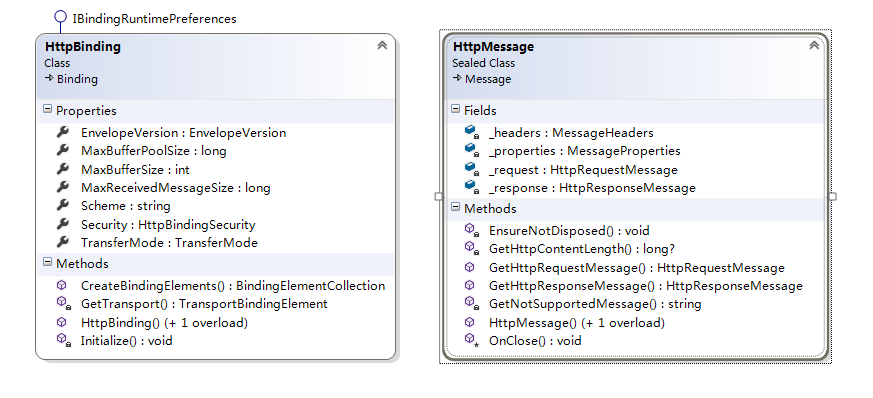The image size is (873, 398).
Task: Click left resize handle of HttpMessage shape
Action: (439, 196)
